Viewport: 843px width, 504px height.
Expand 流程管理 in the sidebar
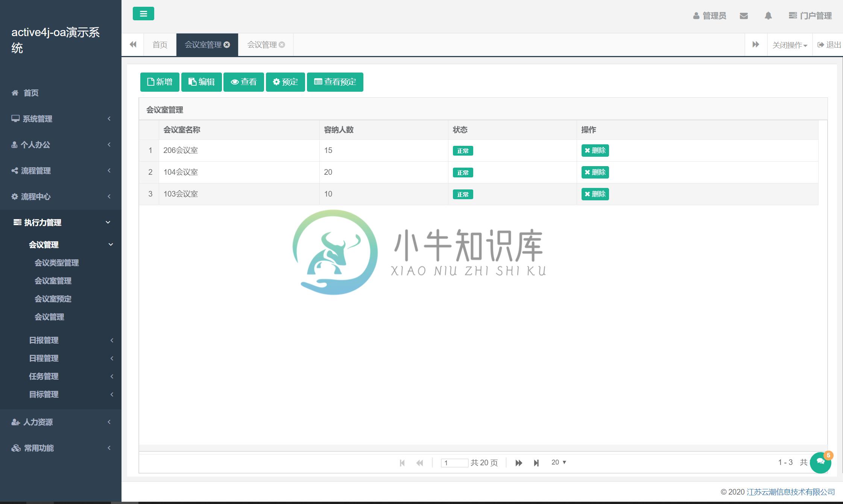tap(61, 171)
